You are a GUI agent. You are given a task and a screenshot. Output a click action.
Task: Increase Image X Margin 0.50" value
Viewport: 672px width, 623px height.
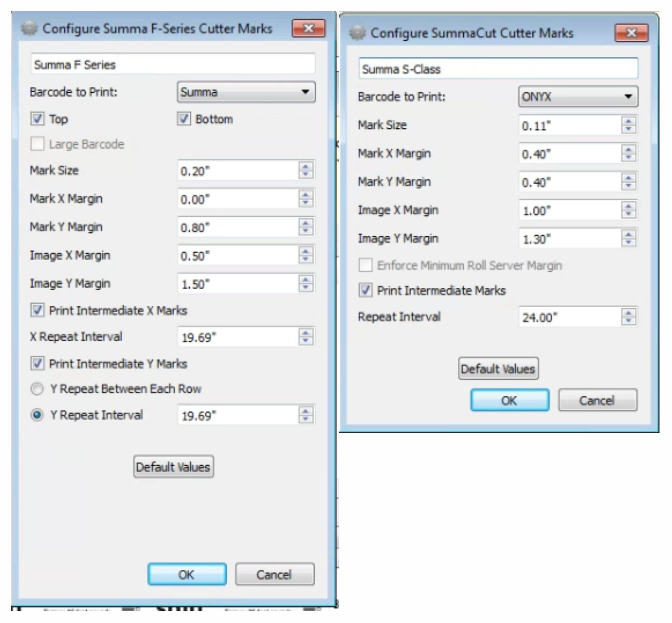305,251
